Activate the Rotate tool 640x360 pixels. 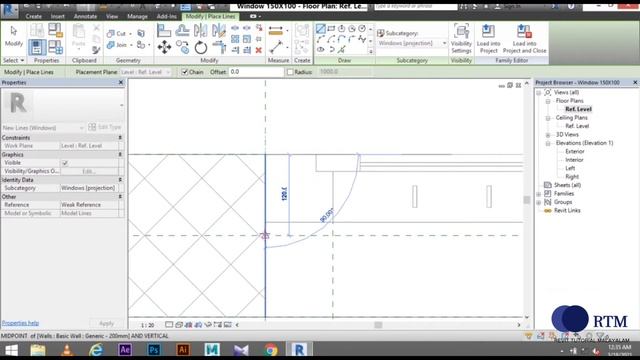click(200, 47)
